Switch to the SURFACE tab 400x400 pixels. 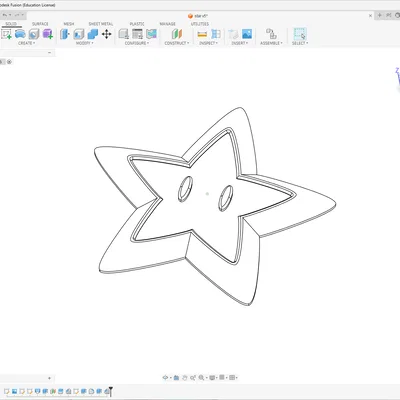coord(40,24)
